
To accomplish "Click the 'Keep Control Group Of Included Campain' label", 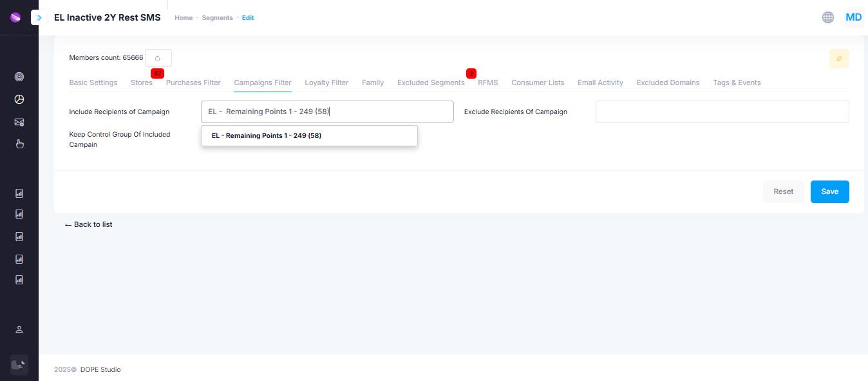I will tap(120, 139).
